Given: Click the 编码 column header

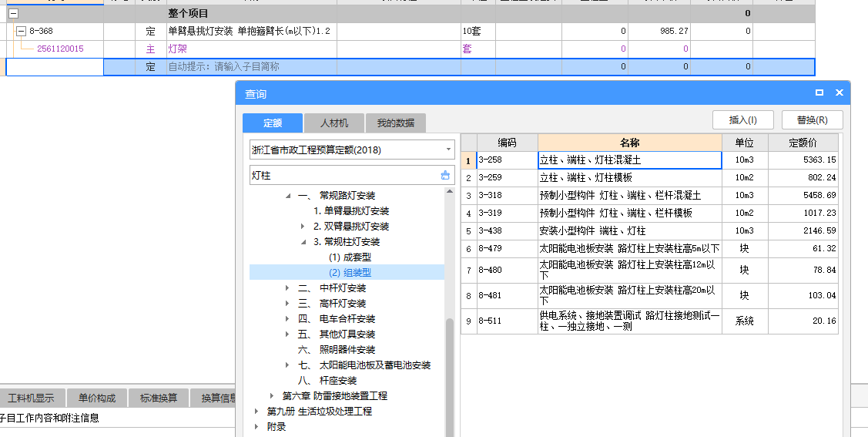Looking at the screenshot, I should (x=507, y=143).
